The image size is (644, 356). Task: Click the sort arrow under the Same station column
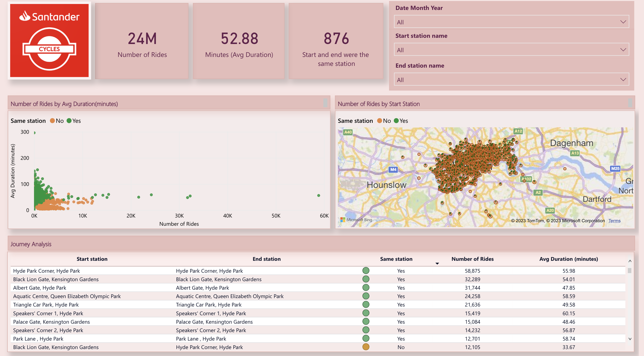[437, 263]
